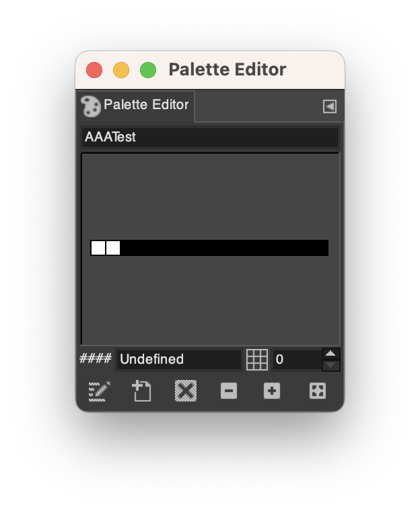This screenshot has height=512, width=420.
Task: Click the Edit color pencil icon
Action: coord(99,391)
